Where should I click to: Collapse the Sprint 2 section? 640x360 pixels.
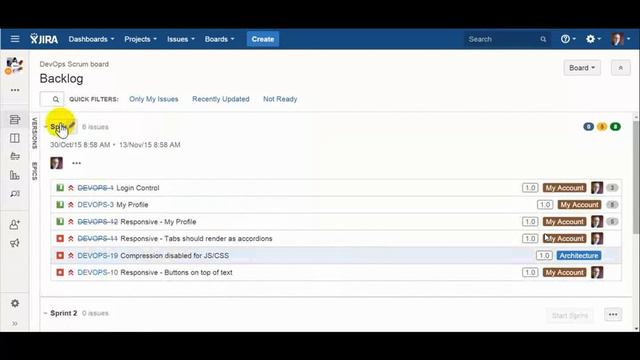tap(46, 313)
